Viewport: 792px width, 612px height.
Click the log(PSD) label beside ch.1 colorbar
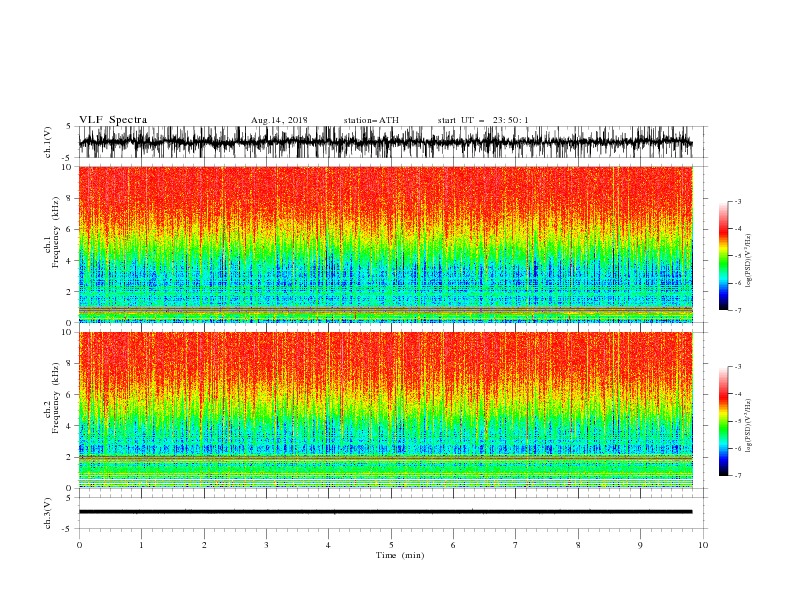pos(748,261)
